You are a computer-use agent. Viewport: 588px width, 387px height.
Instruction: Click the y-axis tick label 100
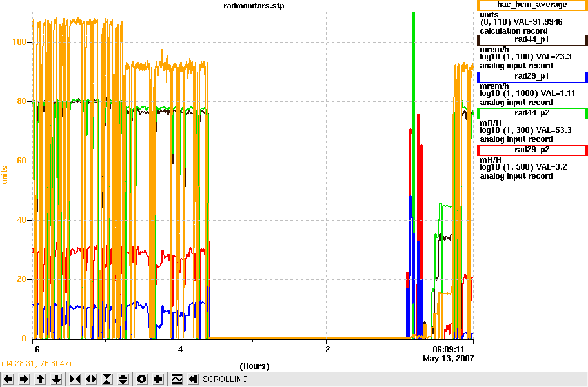pos(19,41)
